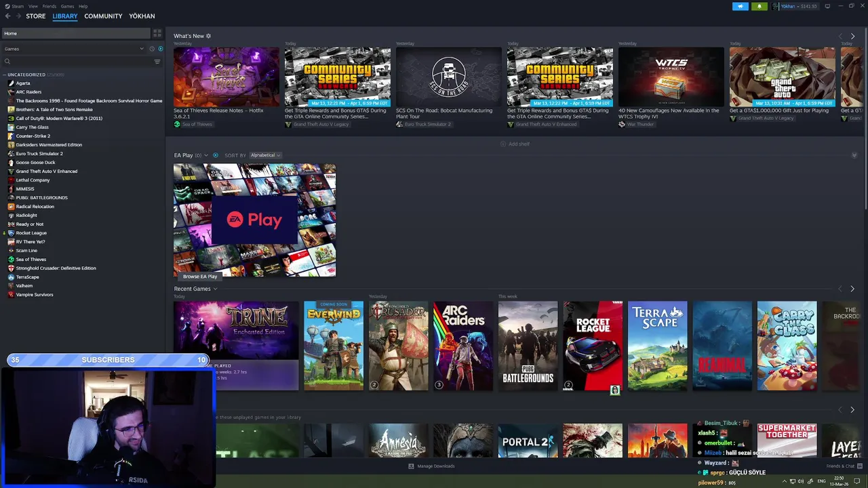Screen dimensions: 868x488
Task: Switch to collections grid view icon
Action: [157, 33]
